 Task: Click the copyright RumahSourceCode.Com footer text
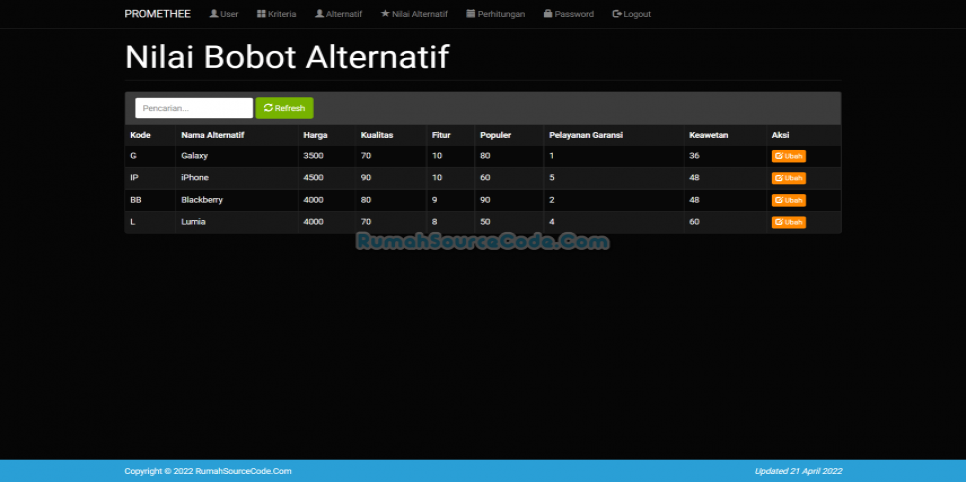tap(208, 471)
